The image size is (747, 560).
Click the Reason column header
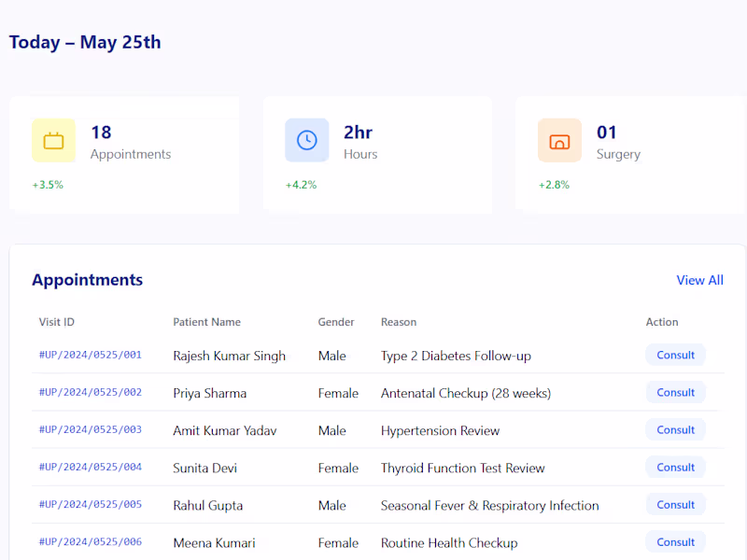click(399, 321)
